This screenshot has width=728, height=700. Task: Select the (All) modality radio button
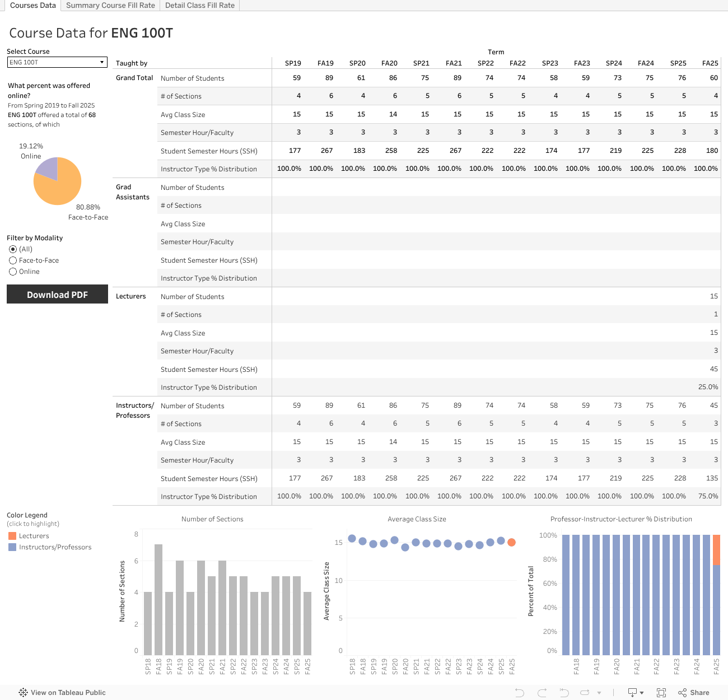click(13, 249)
